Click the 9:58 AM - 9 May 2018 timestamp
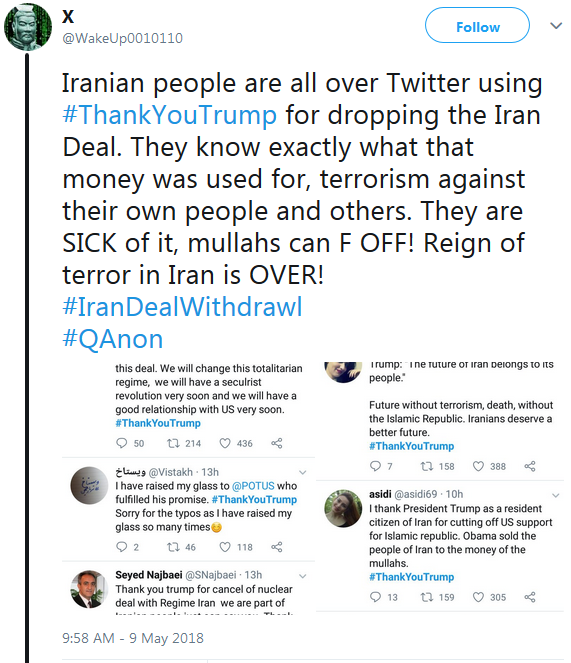 133,638
